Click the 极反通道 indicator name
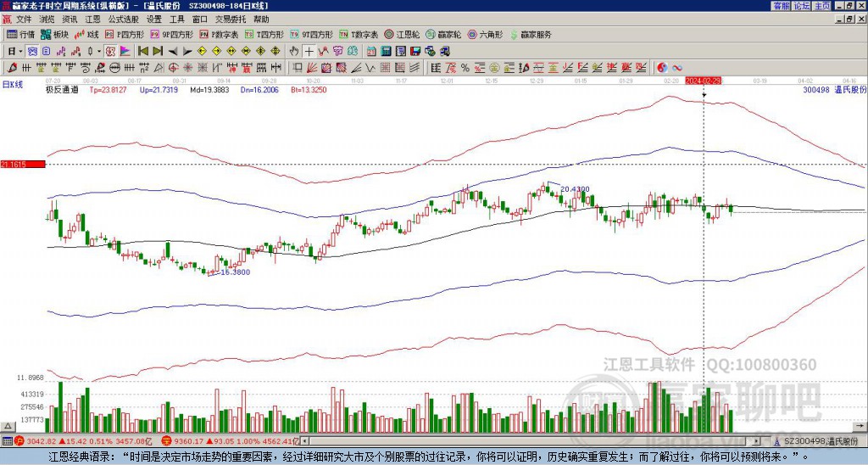Viewport: 868px width, 465px height. 62,89
